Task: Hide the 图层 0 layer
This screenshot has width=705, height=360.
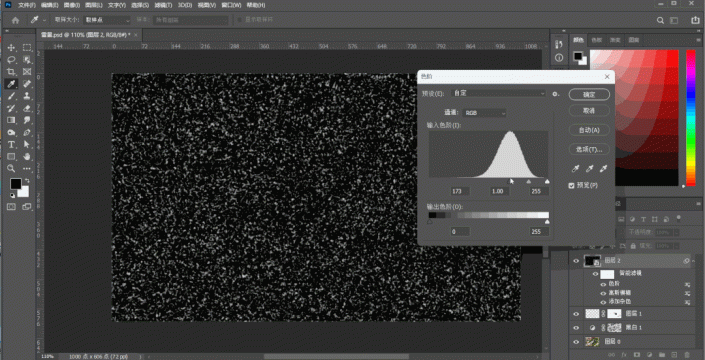Action: coord(576,342)
